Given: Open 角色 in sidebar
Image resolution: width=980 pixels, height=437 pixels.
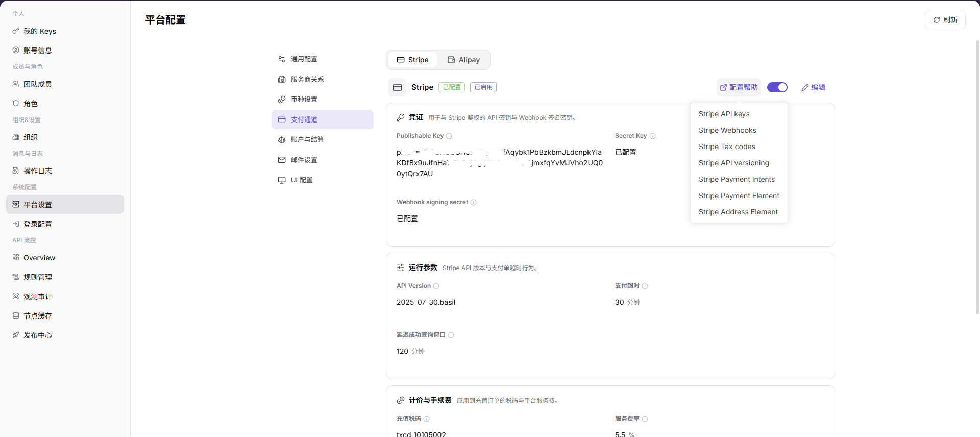Looking at the screenshot, I should (65, 104).
